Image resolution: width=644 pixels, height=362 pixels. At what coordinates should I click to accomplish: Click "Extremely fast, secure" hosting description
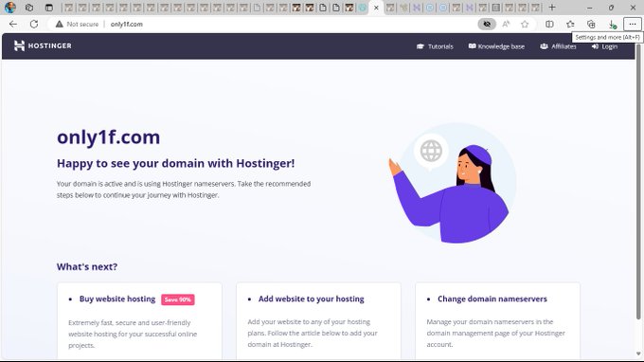click(x=133, y=335)
